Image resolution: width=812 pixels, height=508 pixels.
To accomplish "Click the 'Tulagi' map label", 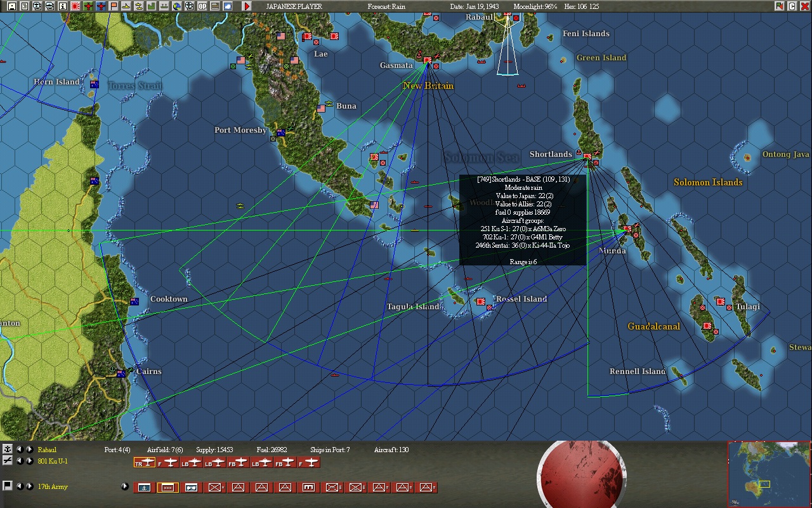I will pos(748,307).
